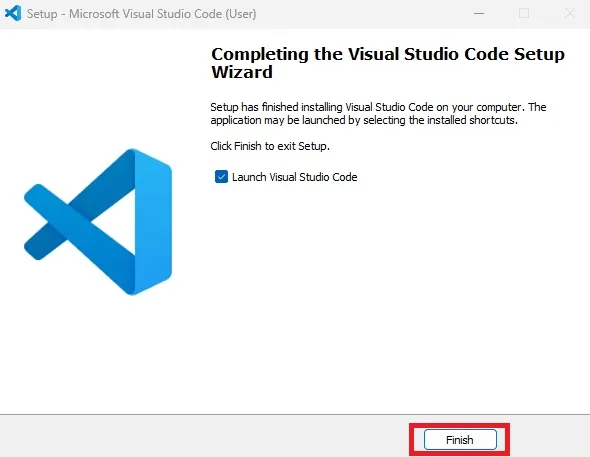The image size is (590, 457).
Task: Uncheck the Launch Visual Studio Code checkbox
Action: [x=221, y=176]
